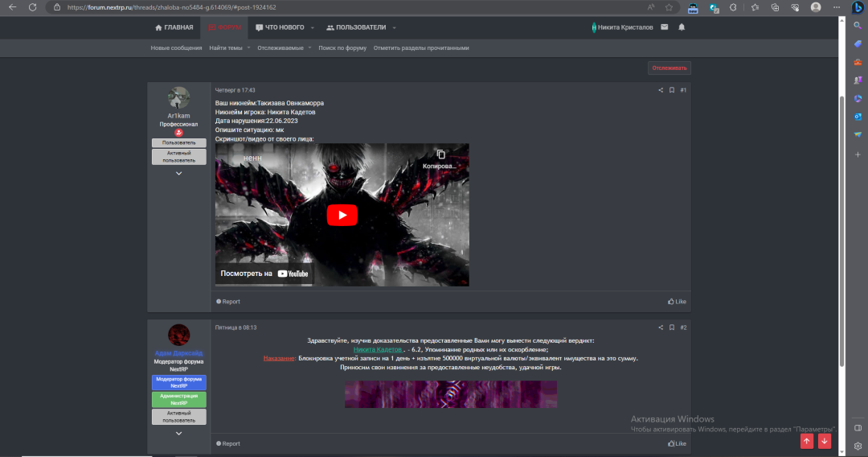
Task: Report post #1
Action: (228, 302)
